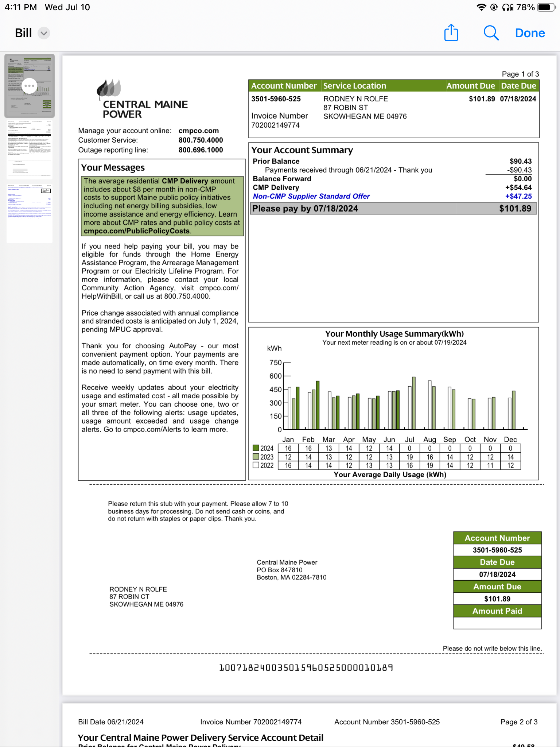Tap the 2023 light green legend swatch
Viewport: 560px width, 747px height.
pos(256,457)
